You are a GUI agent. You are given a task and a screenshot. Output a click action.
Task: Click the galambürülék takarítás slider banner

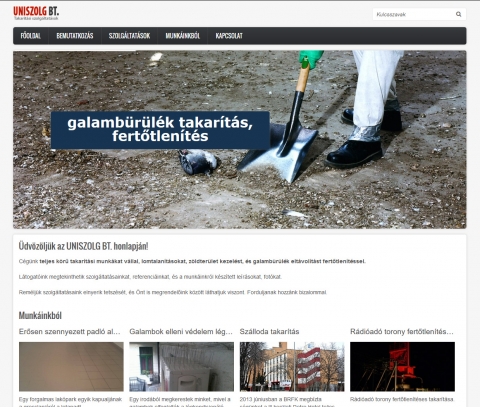[x=240, y=139]
